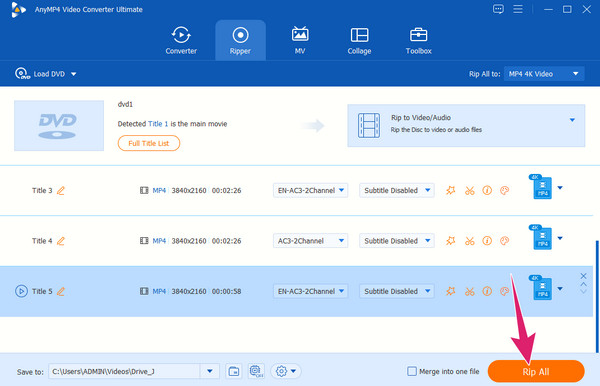Image resolution: width=600 pixels, height=386 pixels.
Task: Open the Toolbox tab
Action: 419,40
